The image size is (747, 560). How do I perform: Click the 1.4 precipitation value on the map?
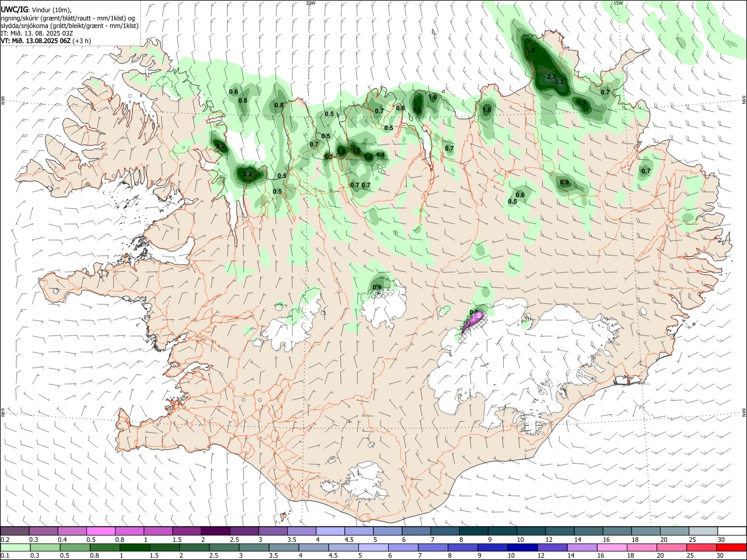[x=369, y=157]
